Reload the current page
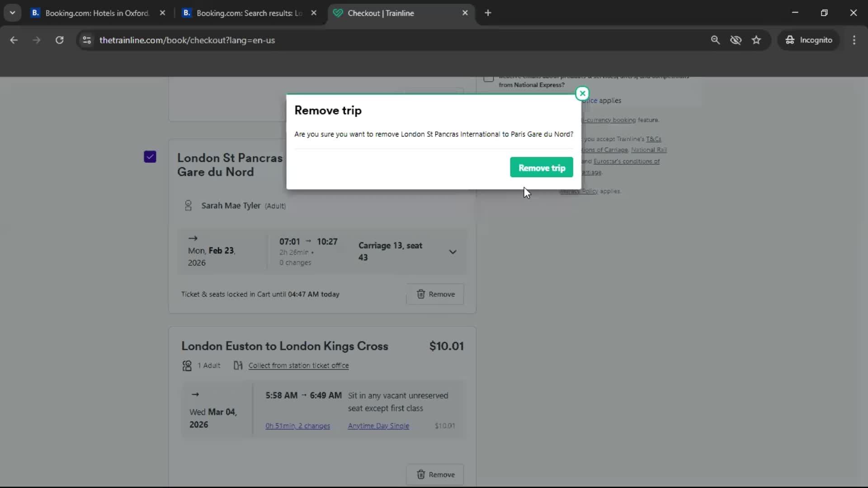 click(x=59, y=40)
